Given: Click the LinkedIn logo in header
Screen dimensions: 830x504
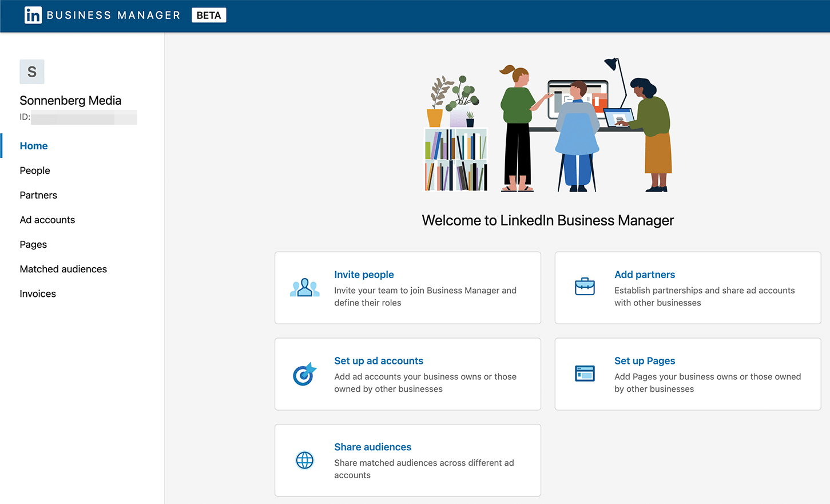Looking at the screenshot, I should [x=33, y=15].
